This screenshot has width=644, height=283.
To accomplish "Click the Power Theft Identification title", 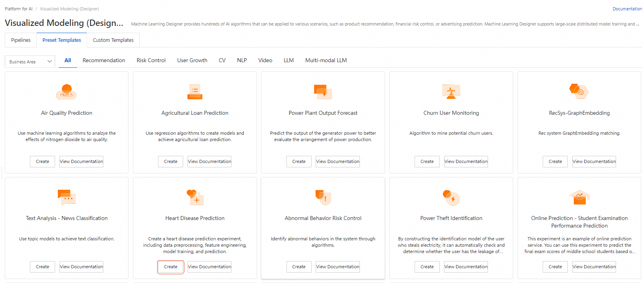I will click(x=451, y=218).
